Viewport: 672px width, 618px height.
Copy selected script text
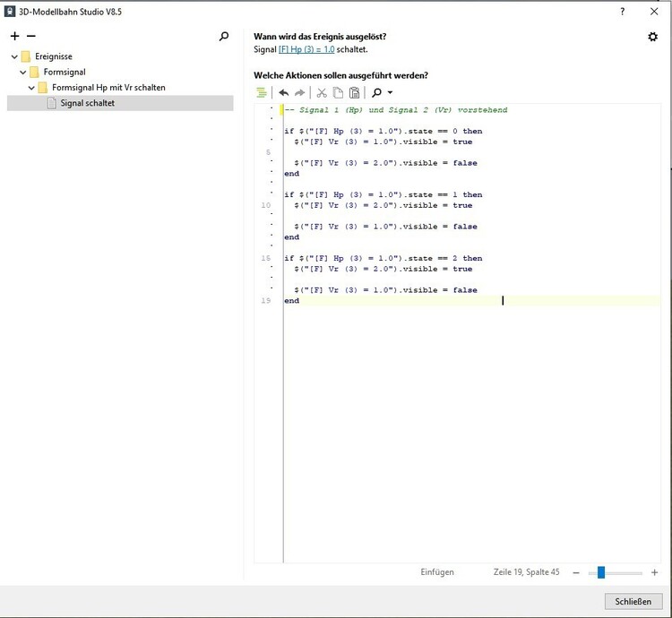pyautogui.click(x=338, y=92)
